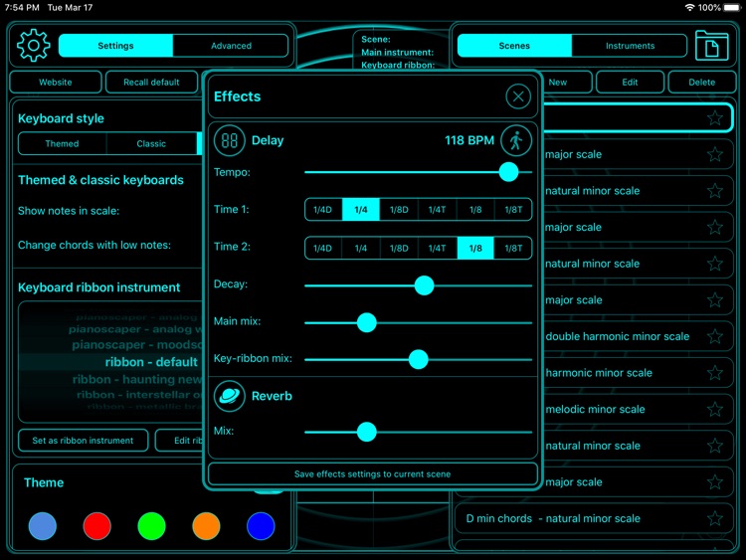
Task: Favorite the melodic minor scale scene
Action: (x=714, y=409)
